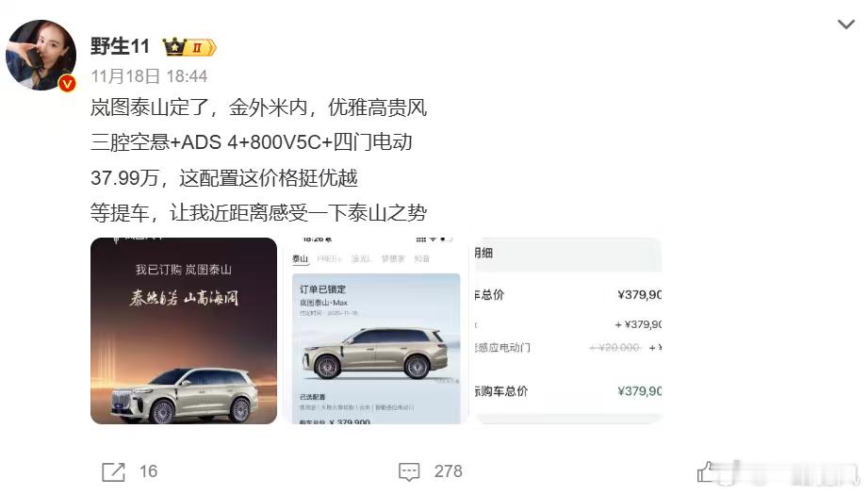Open the 野生11 username link

[x=120, y=46]
